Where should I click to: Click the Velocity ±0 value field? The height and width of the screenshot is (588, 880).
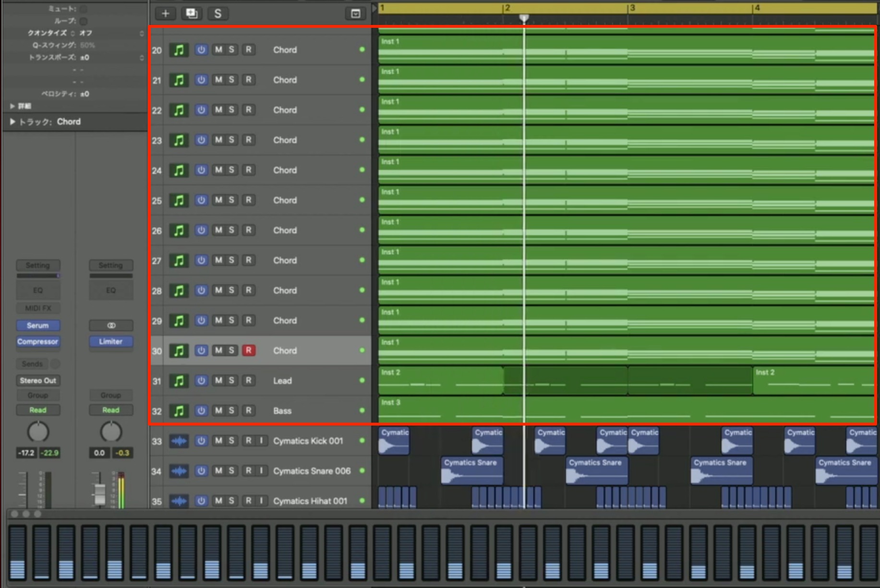pyautogui.click(x=84, y=94)
